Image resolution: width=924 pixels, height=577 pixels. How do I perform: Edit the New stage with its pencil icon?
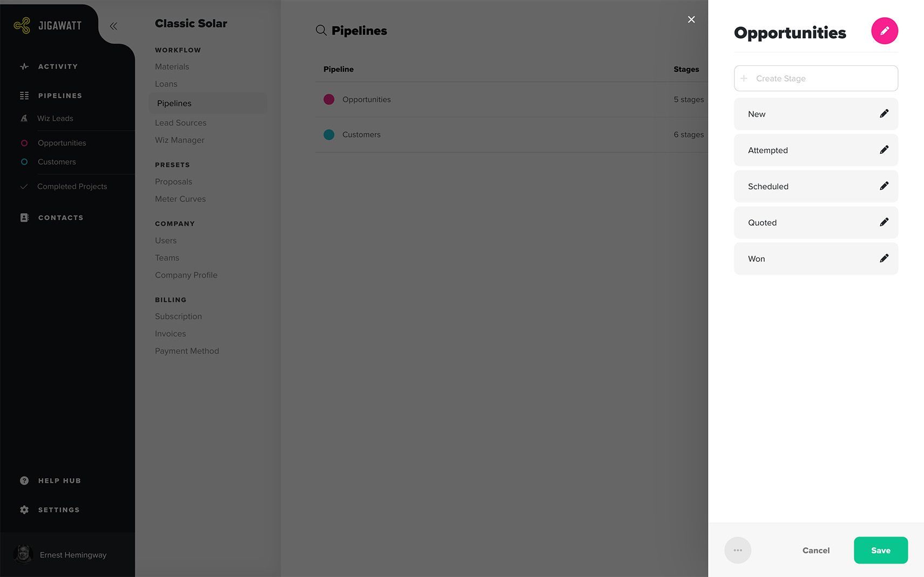coord(883,114)
